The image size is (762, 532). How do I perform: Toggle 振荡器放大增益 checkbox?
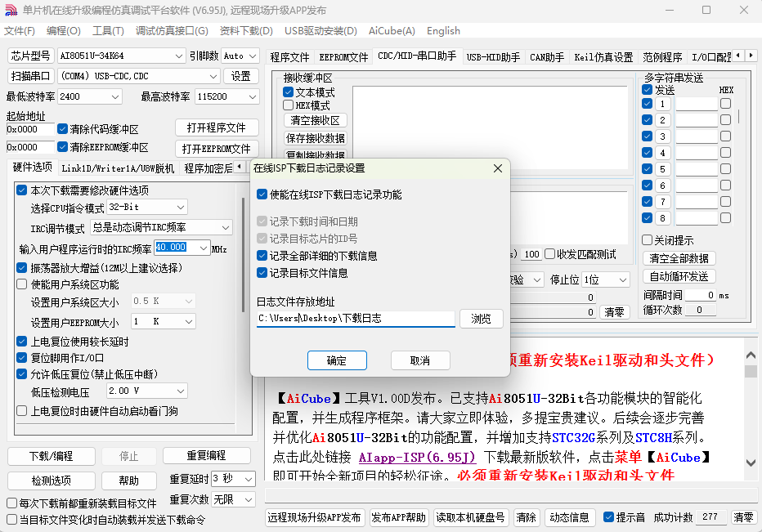(22, 268)
